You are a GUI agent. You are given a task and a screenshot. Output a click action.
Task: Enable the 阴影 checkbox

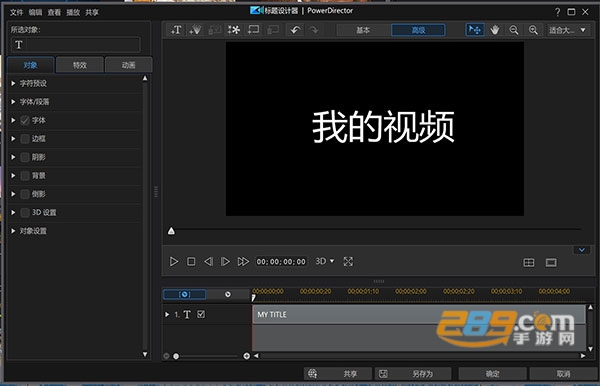tap(25, 157)
